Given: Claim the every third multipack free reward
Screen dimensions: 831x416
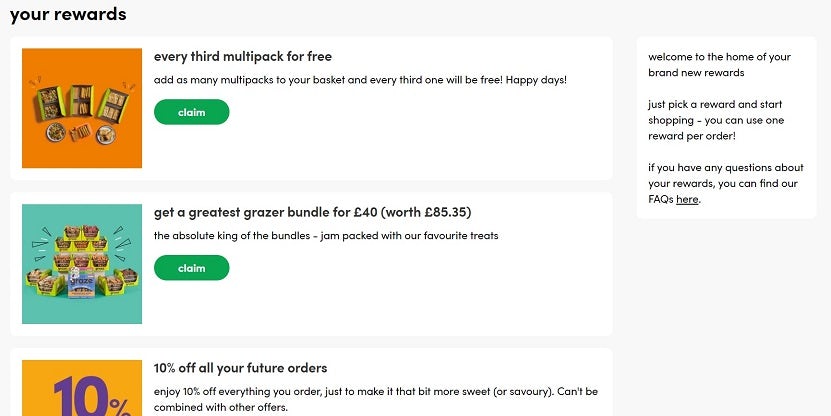Looking at the screenshot, I should 191,112.
